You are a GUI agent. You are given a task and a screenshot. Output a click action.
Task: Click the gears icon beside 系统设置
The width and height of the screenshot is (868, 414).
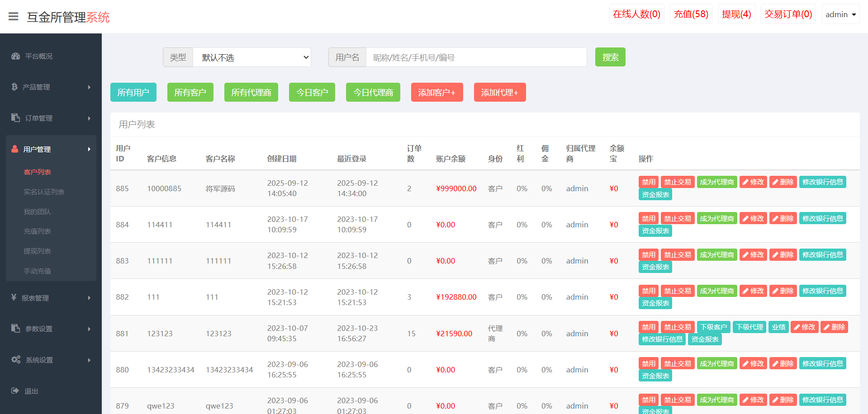point(16,359)
